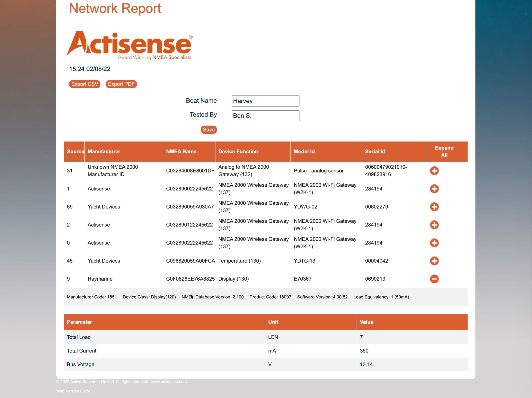Expand the source 0 Actisense row
Viewport: 532px width, 398px height.
pyautogui.click(x=434, y=243)
